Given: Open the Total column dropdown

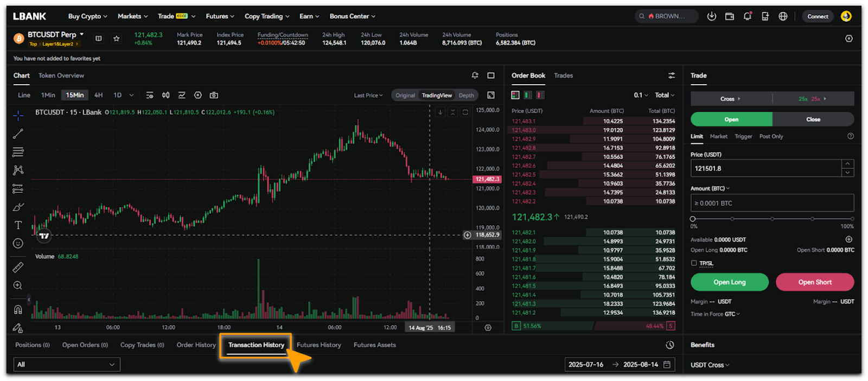Looking at the screenshot, I should 665,95.
